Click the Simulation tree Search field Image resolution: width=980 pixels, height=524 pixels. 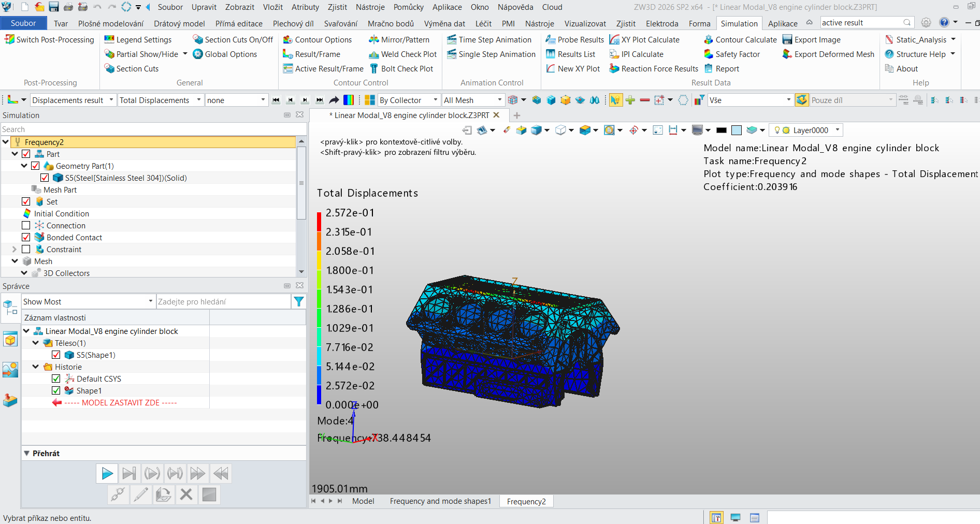[153, 129]
